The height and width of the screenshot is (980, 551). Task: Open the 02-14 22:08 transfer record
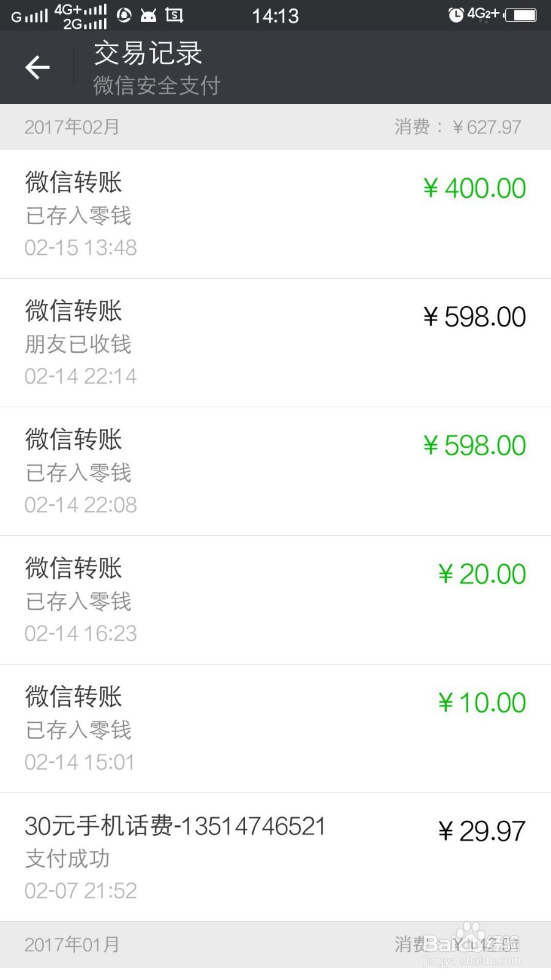pos(275,472)
